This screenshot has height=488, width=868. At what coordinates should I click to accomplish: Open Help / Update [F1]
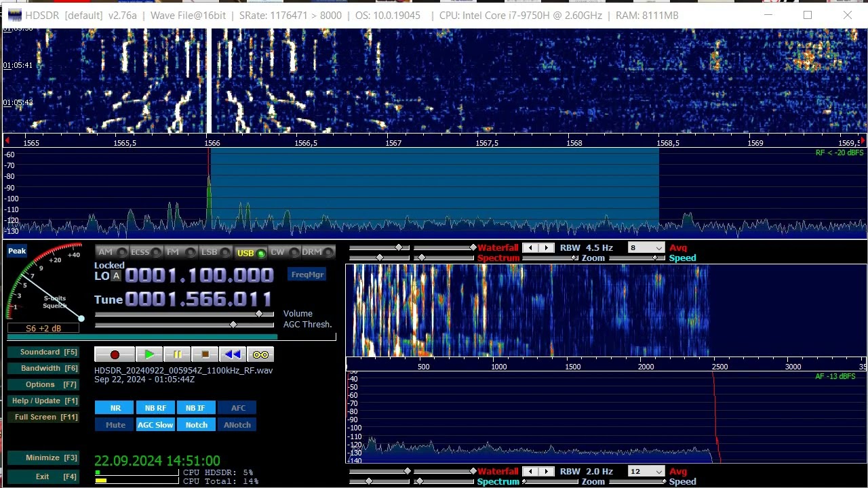[x=43, y=401]
